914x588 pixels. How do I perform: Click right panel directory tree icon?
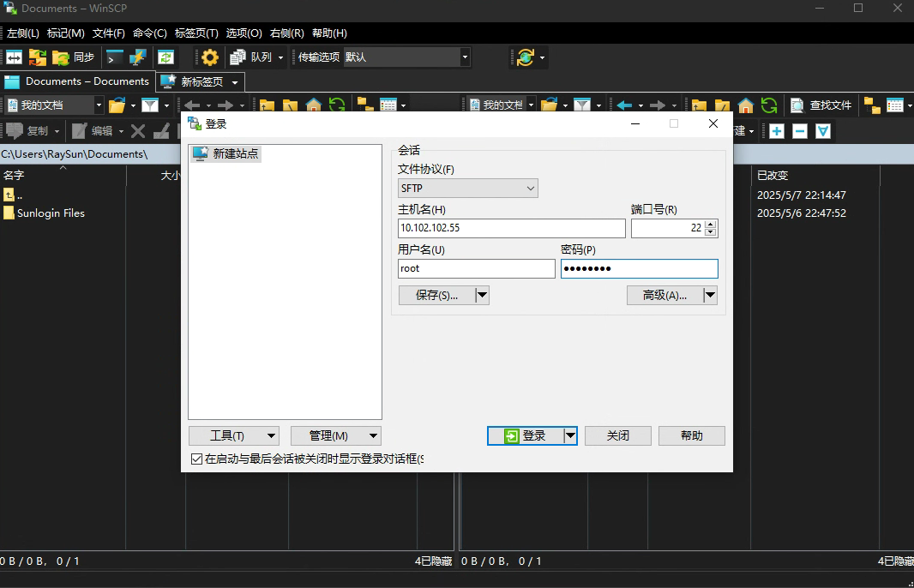[x=873, y=105]
